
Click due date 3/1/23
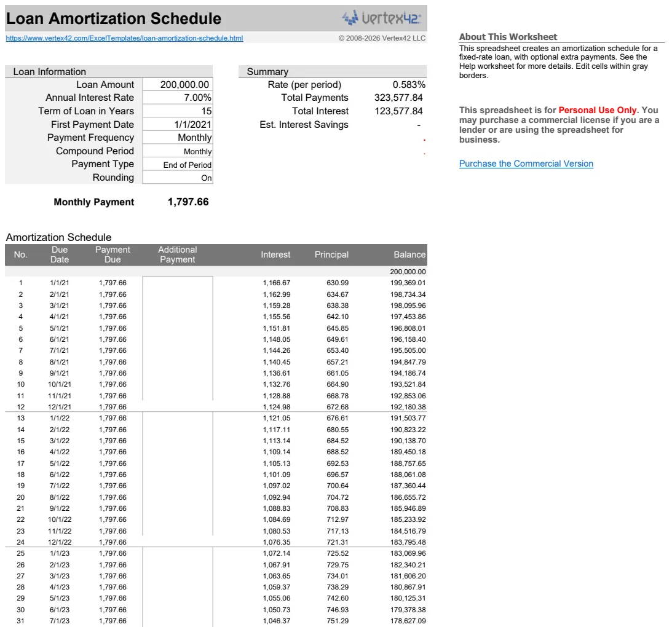(x=60, y=576)
